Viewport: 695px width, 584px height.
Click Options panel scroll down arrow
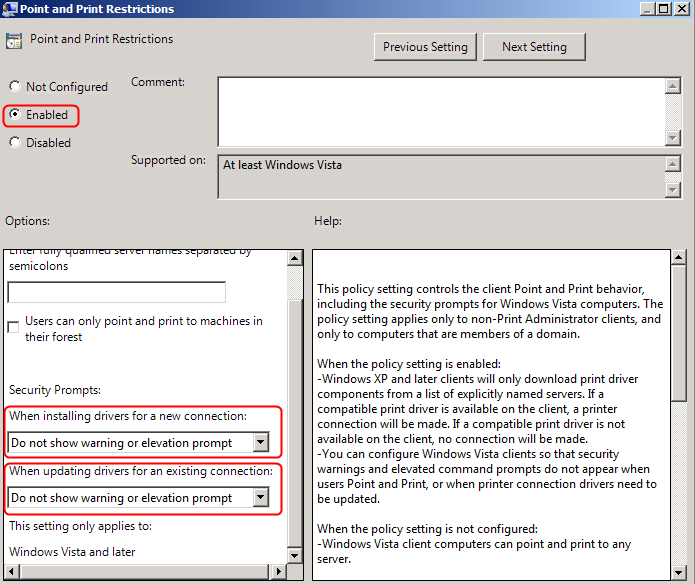coord(295,555)
